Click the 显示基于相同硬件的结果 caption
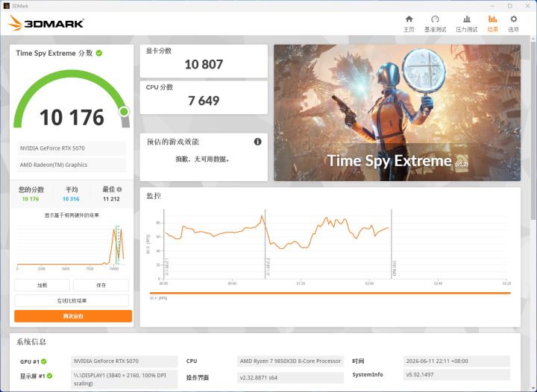Image resolution: width=537 pixels, height=392 pixels. click(x=72, y=215)
